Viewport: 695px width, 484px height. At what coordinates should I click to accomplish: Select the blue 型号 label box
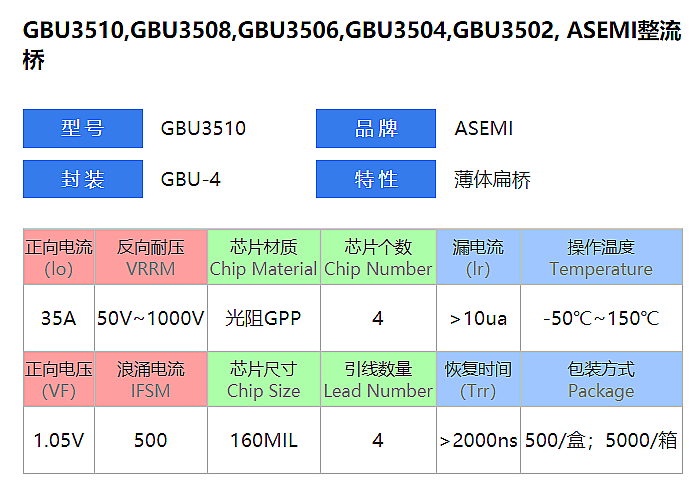point(83,129)
